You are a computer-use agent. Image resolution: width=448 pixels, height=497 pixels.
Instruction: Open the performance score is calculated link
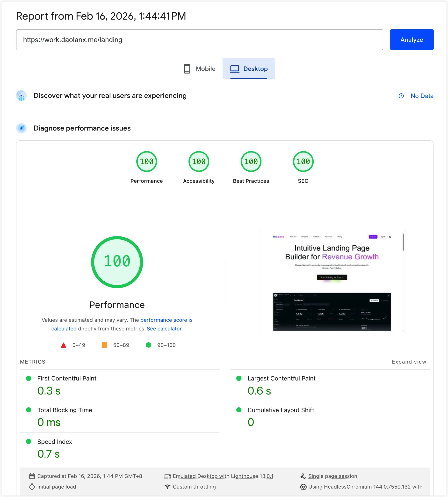[166, 320]
